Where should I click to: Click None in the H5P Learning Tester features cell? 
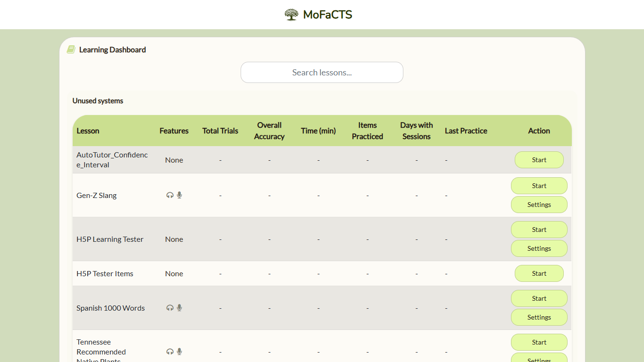[x=174, y=239]
